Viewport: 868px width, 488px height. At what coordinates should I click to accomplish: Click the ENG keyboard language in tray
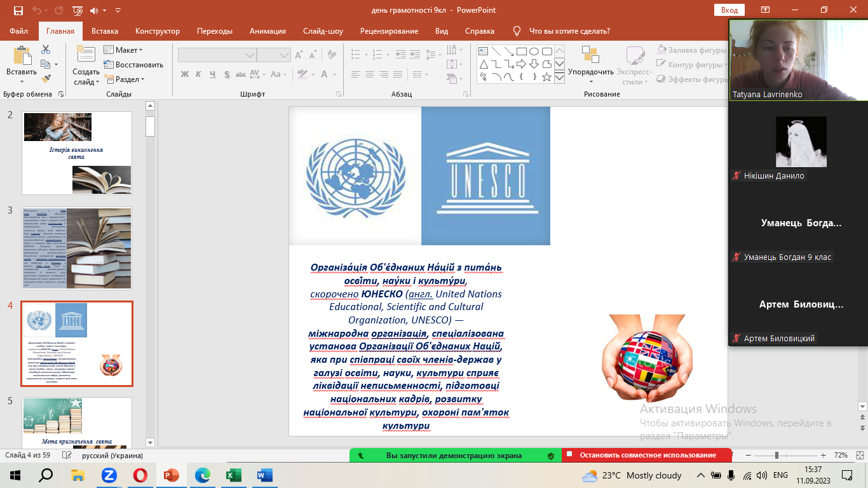coord(780,475)
